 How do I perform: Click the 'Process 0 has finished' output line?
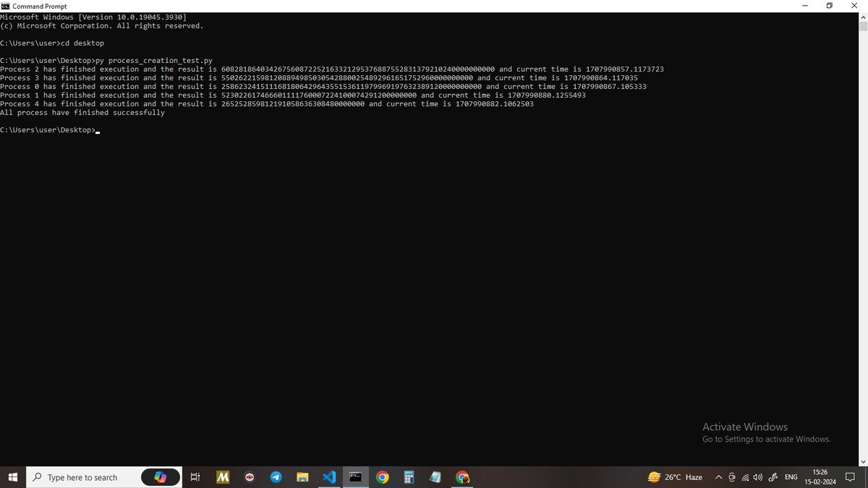(x=323, y=87)
